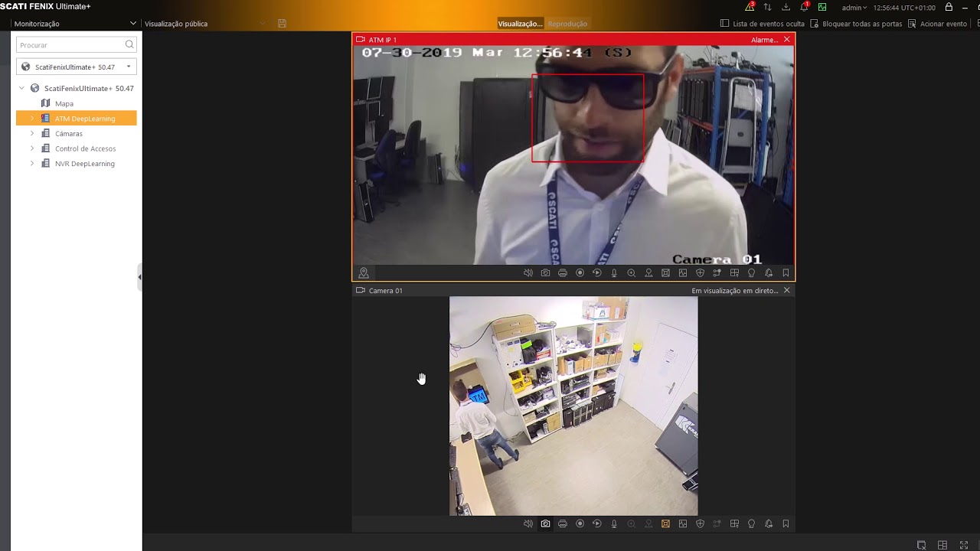Click Bloquear todas as portas
Viewport: 980px width, 551px height.
856,24
